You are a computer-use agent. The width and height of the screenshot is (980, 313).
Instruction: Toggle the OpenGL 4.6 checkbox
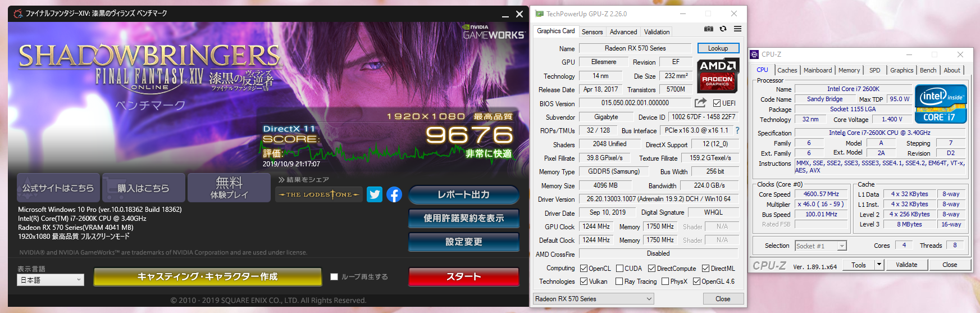(696, 282)
